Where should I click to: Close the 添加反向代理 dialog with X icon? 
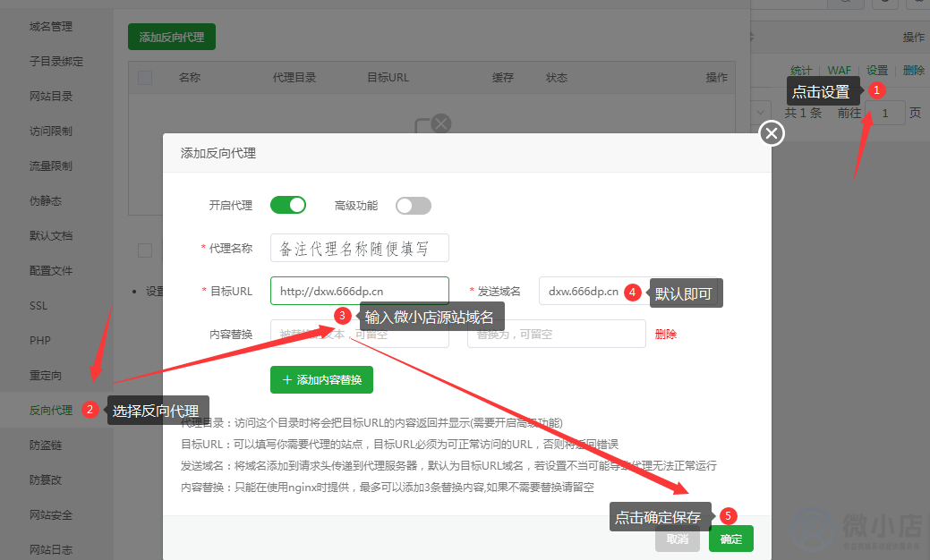(x=772, y=133)
